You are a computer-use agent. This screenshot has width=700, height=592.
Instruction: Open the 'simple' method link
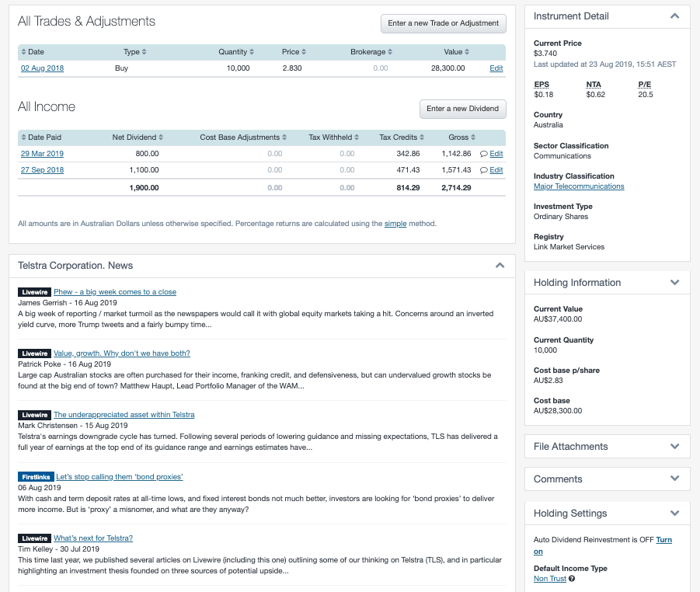pos(394,223)
